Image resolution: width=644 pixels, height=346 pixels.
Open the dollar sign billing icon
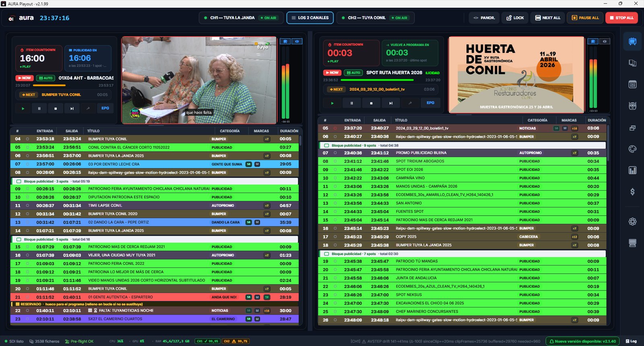pyautogui.click(x=632, y=192)
